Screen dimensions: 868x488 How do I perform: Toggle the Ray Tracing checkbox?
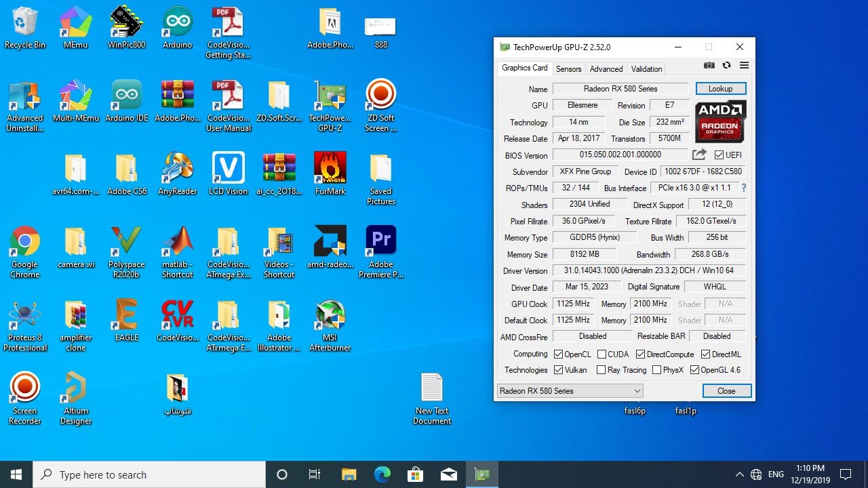point(601,370)
